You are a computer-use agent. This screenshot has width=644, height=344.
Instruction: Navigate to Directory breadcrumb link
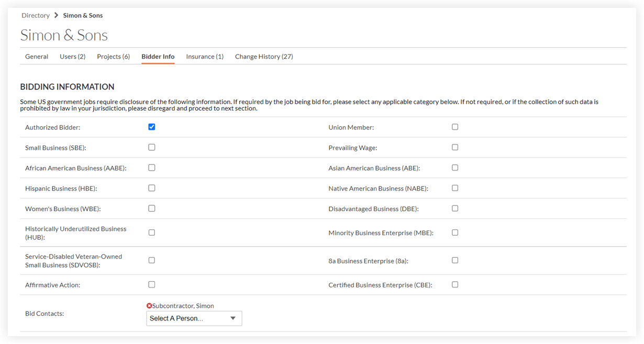point(36,15)
